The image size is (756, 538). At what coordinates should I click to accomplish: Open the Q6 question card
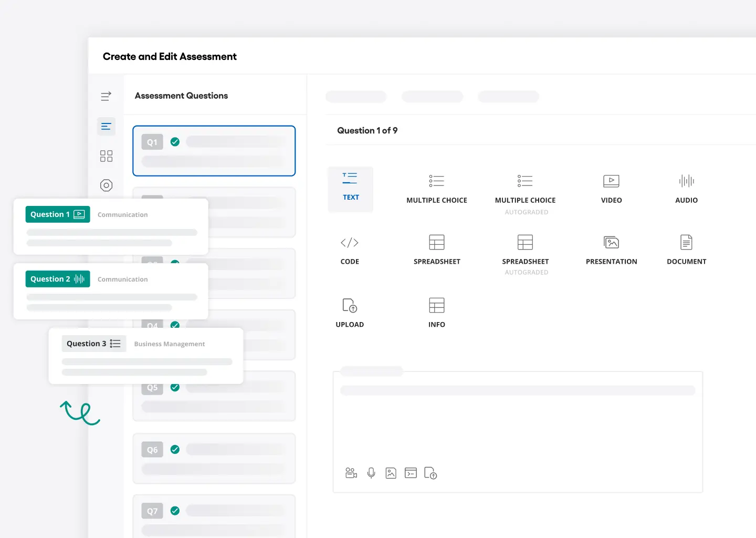pos(214,458)
